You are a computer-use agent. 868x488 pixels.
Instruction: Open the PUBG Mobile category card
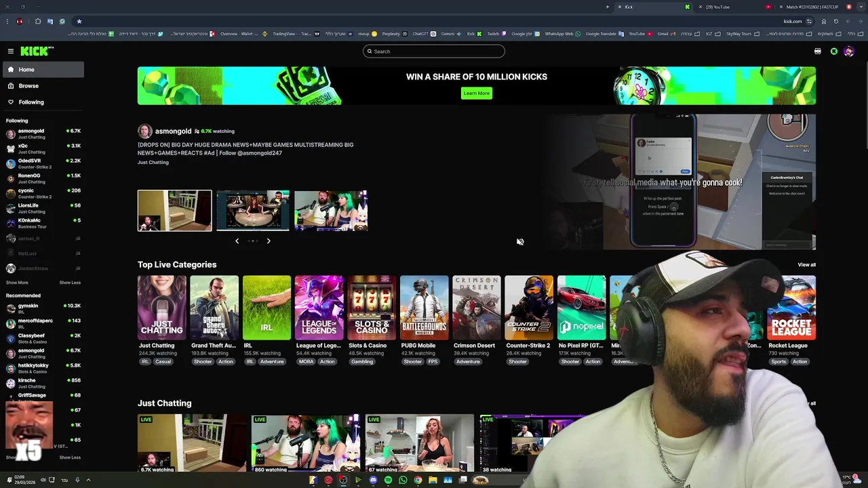[425, 308]
